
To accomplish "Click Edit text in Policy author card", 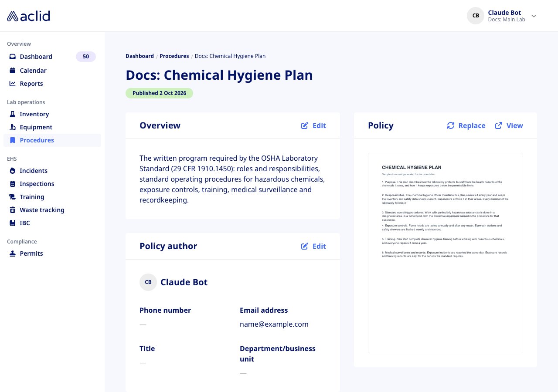I will 319,246.
